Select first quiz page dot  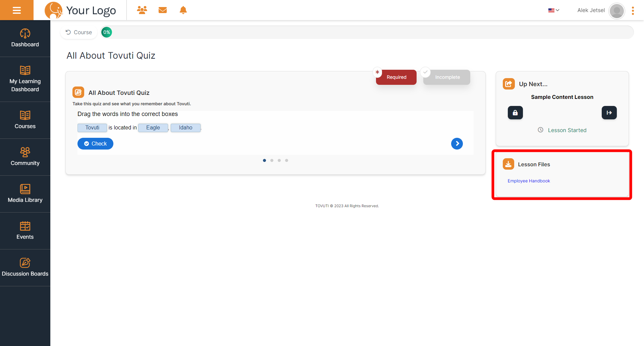coord(264,160)
